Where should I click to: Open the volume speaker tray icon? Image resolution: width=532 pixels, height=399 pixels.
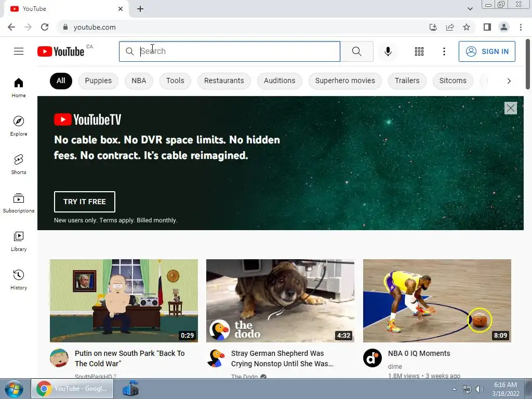480,389
